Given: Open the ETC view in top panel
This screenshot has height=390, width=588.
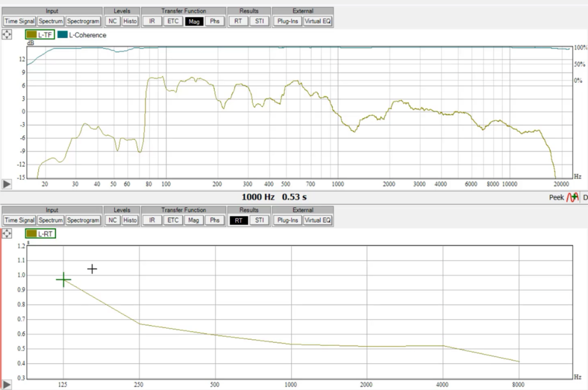Looking at the screenshot, I should [173, 21].
